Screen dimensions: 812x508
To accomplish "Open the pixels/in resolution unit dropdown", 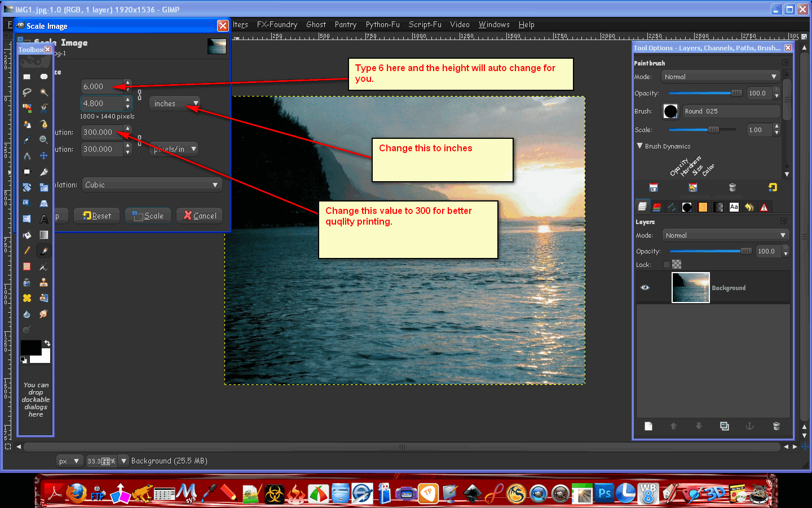I will [174, 149].
